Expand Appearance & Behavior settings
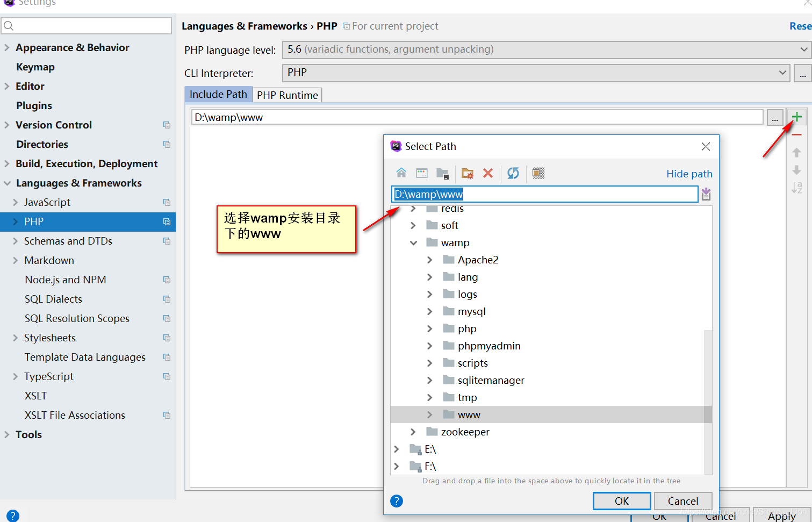This screenshot has height=522, width=812. (x=7, y=47)
